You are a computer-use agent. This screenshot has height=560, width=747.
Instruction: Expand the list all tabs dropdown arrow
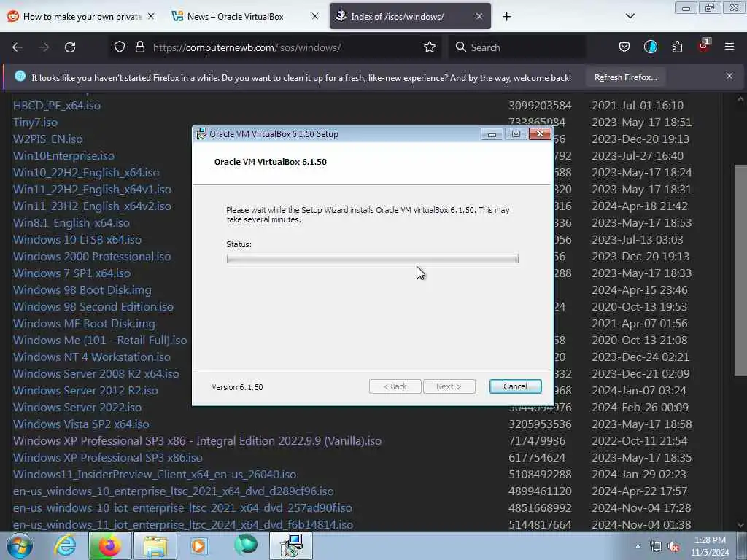[x=630, y=16]
